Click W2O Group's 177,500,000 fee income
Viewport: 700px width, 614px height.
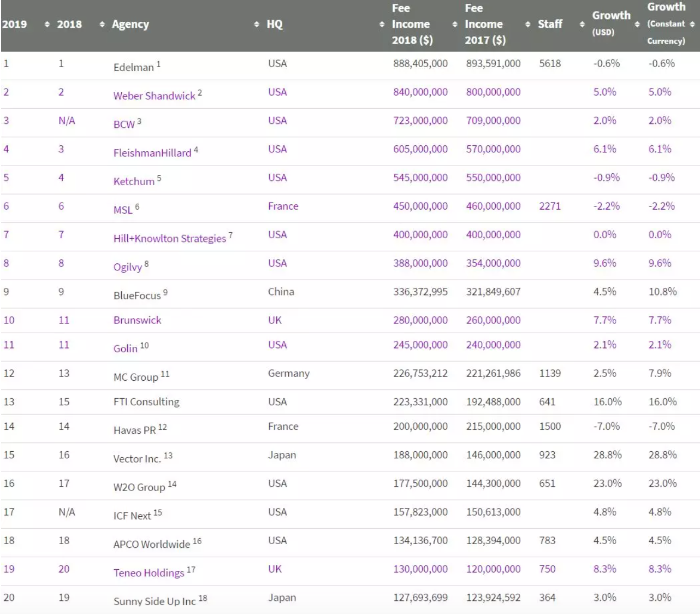tap(420, 483)
